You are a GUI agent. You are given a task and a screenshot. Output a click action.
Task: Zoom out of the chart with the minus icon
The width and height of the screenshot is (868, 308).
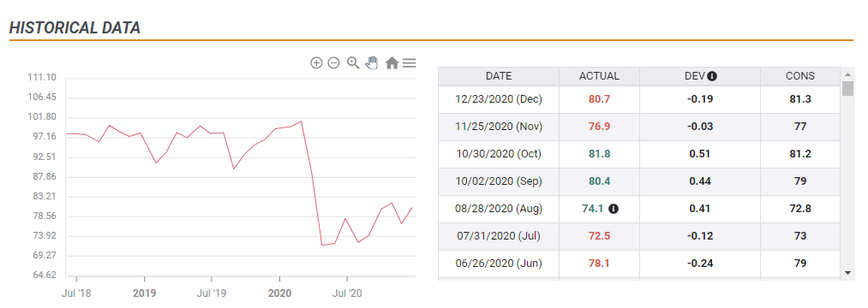333,63
